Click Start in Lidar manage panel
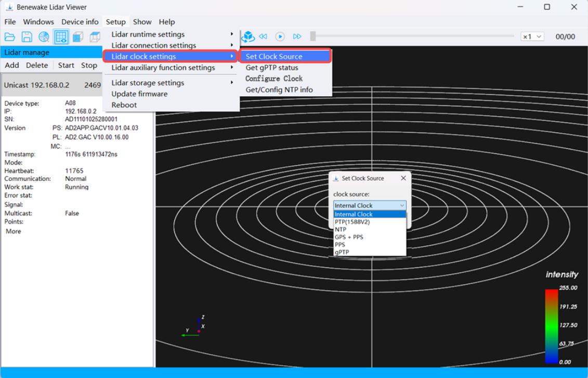This screenshot has width=588, height=378. (66, 65)
